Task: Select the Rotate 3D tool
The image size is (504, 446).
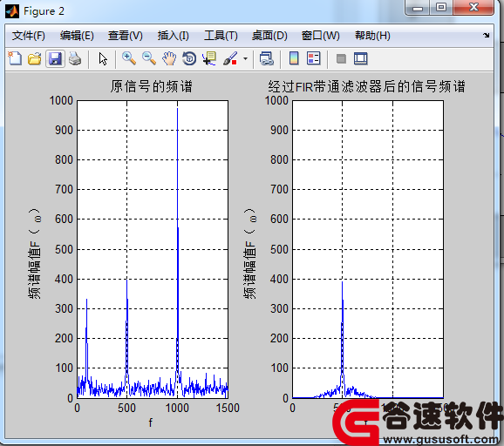Action: pos(189,58)
